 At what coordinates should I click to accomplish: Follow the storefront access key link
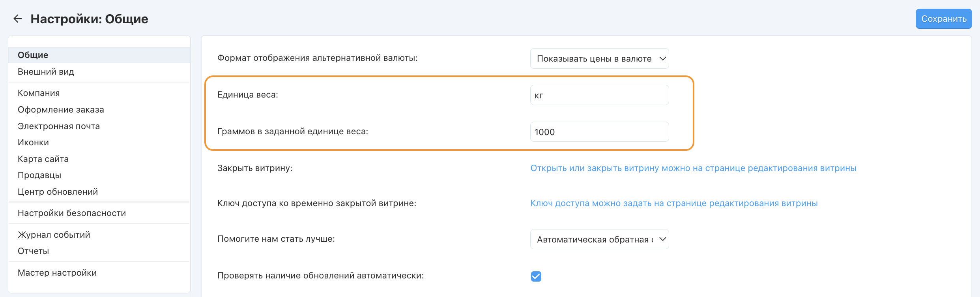(x=673, y=203)
